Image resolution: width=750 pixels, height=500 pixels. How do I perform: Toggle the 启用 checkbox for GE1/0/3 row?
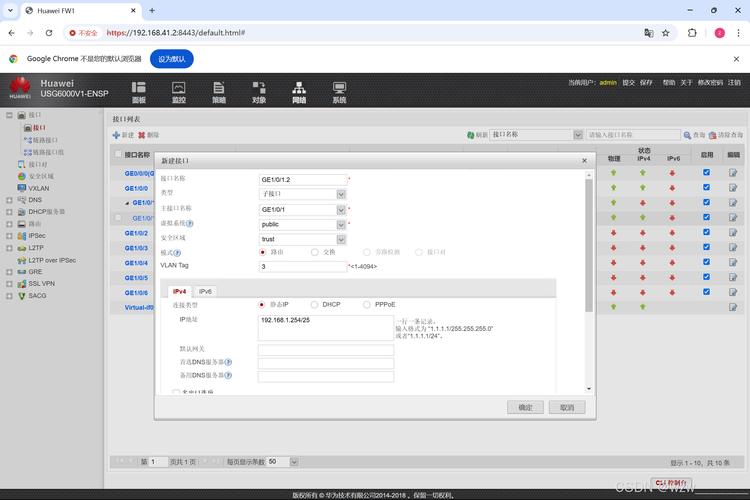coord(706,248)
